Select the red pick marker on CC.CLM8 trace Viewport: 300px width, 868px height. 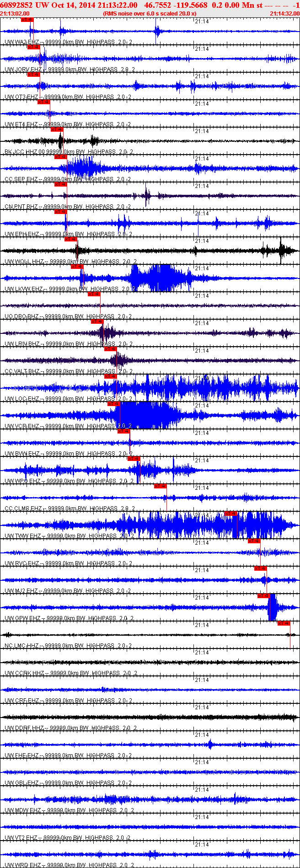160,486
